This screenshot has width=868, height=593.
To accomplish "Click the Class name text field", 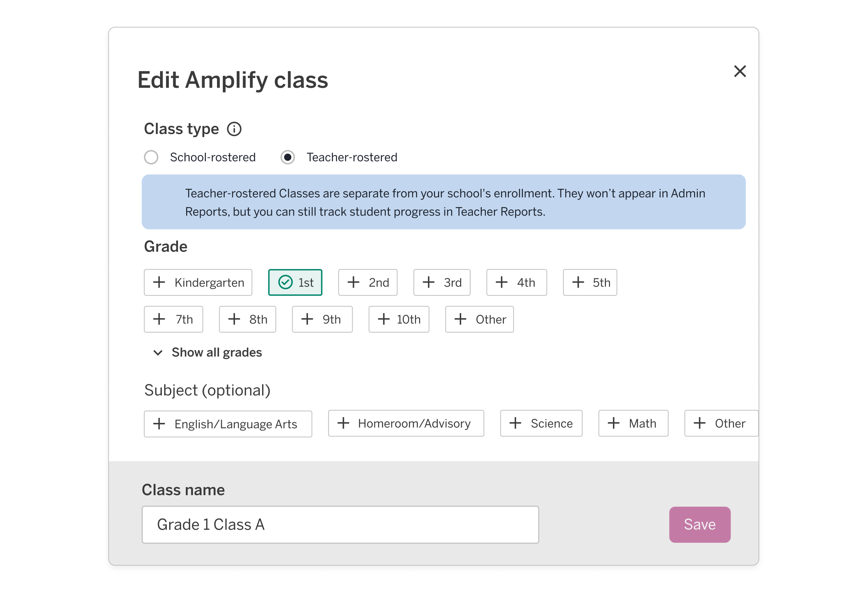I will (340, 525).
